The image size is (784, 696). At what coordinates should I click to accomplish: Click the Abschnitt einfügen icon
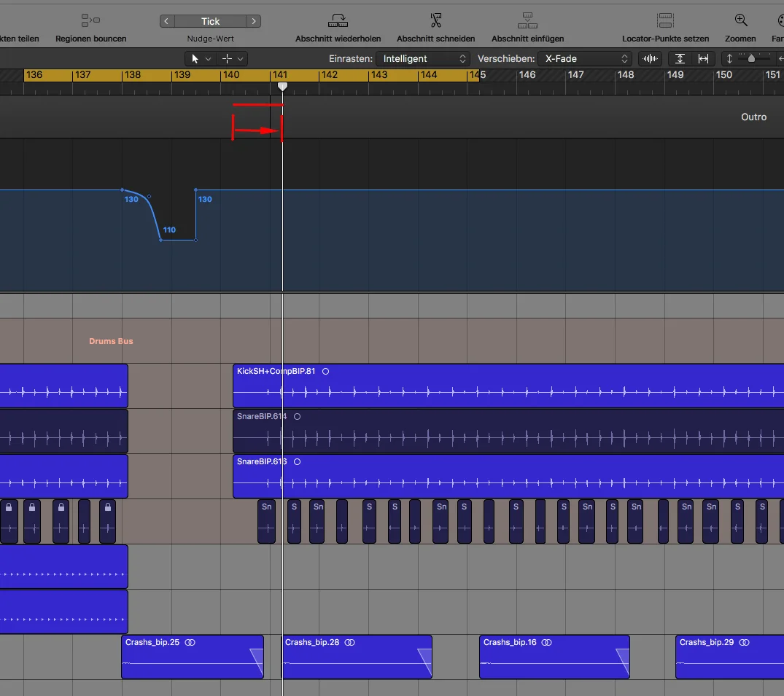(527, 20)
